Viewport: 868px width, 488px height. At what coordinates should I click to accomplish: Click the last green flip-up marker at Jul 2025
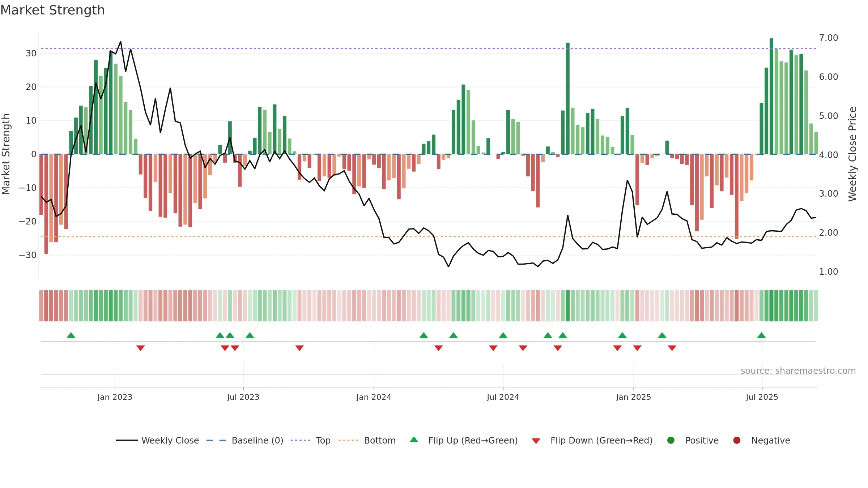point(761,335)
